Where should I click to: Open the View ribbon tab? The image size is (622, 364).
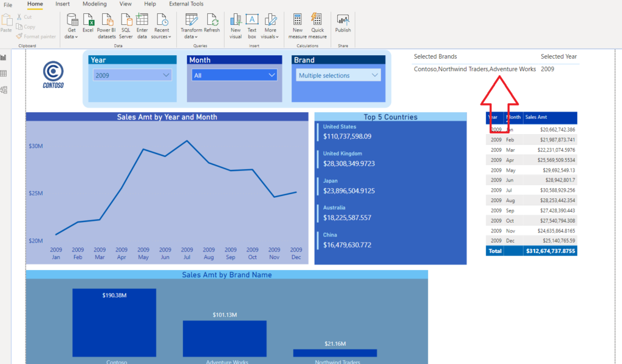(125, 4)
